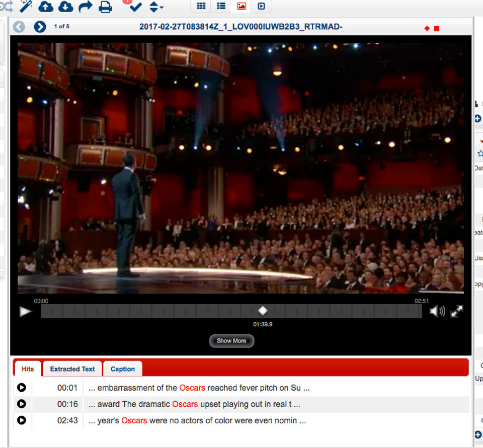Open the Extracted Text tab
This screenshot has width=483, height=448.
(x=72, y=369)
